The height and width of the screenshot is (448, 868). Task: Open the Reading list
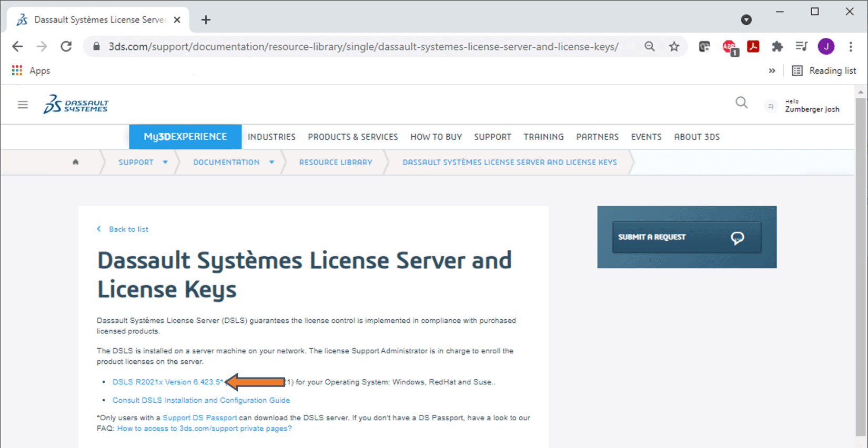click(824, 70)
